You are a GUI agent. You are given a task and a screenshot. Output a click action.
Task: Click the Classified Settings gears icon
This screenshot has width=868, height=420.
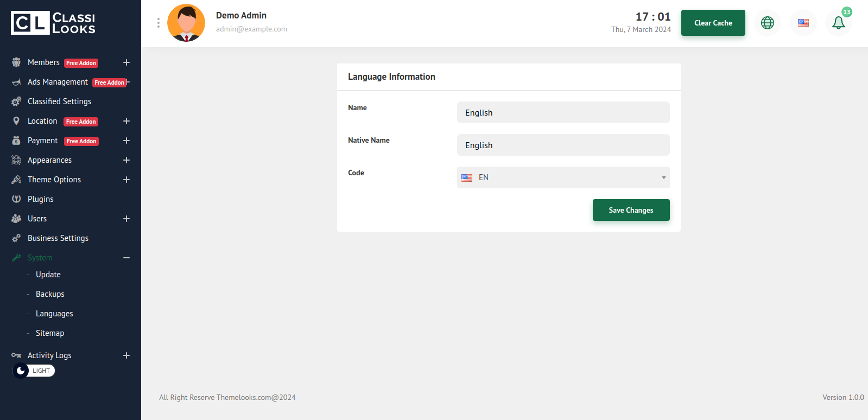[x=16, y=101]
